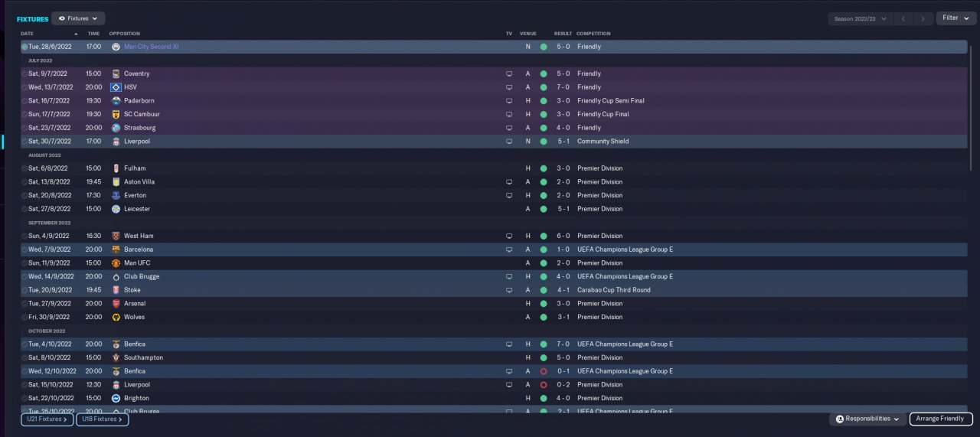Viewport: 980px width, 437px height.
Task: Click the Arrange Friendly button
Action: pos(941,419)
